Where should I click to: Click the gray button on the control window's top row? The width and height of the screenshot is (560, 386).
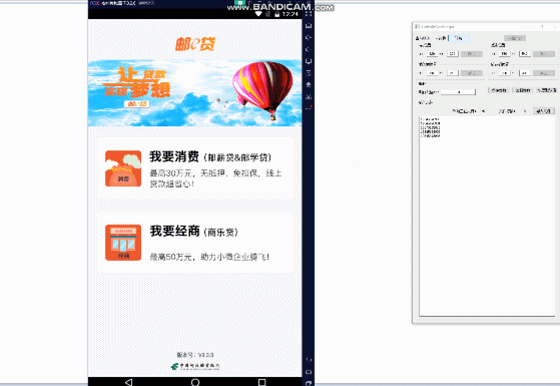click(515, 38)
